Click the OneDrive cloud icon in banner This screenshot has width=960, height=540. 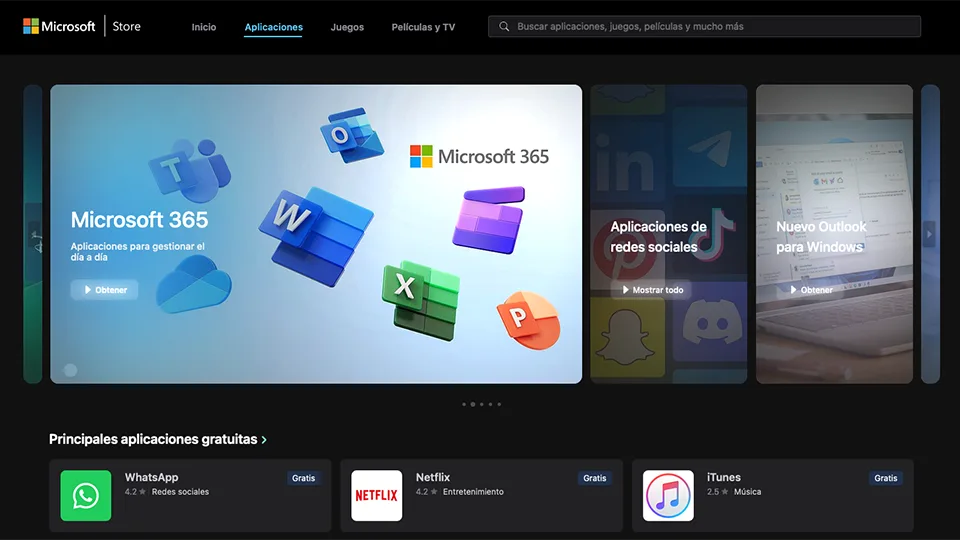(194, 284)
